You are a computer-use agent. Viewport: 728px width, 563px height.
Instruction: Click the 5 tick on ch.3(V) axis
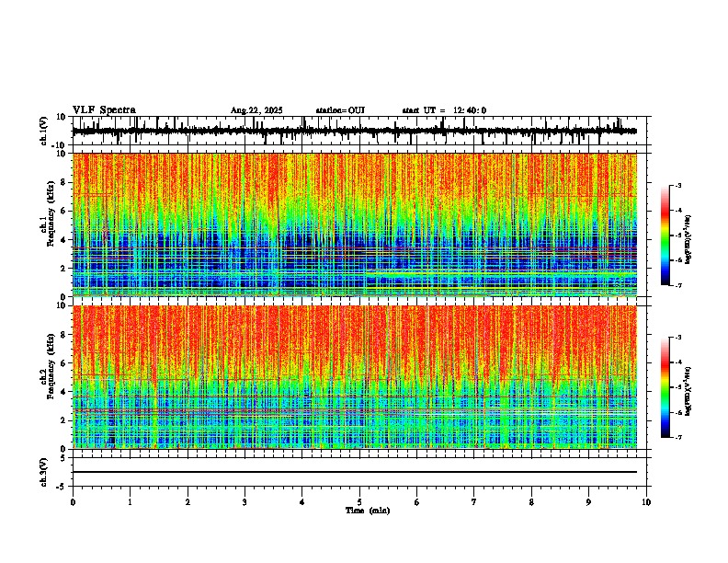tap(64, 457)
